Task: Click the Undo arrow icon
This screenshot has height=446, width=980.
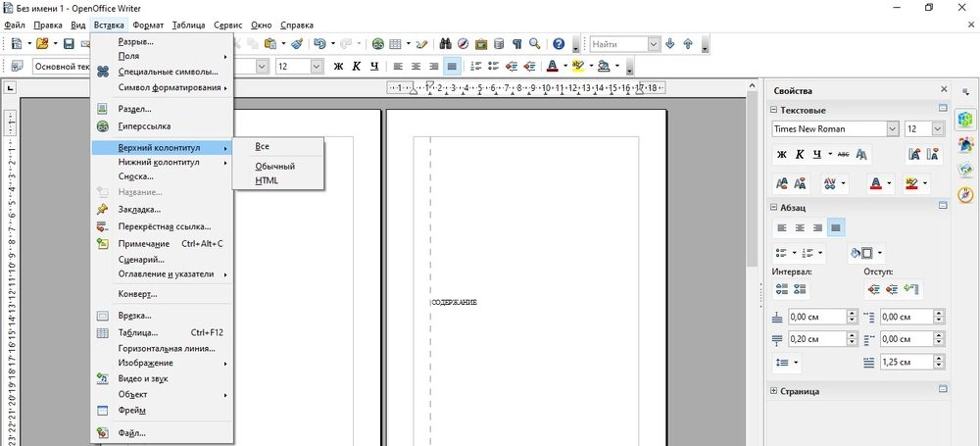Action: coord(319,44)
